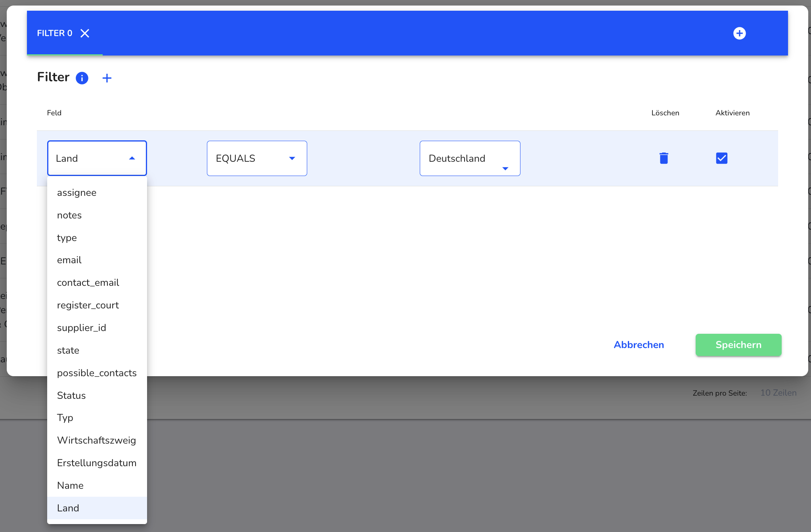
Task: Open the EQUALS operator dropdown
Action: 257,158
